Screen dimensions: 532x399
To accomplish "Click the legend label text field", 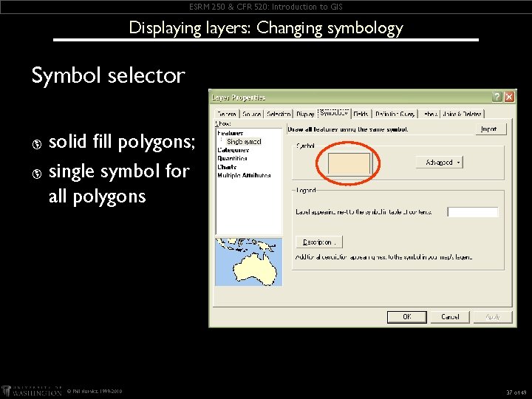I will pyautogui.click(x=473, y=212).
